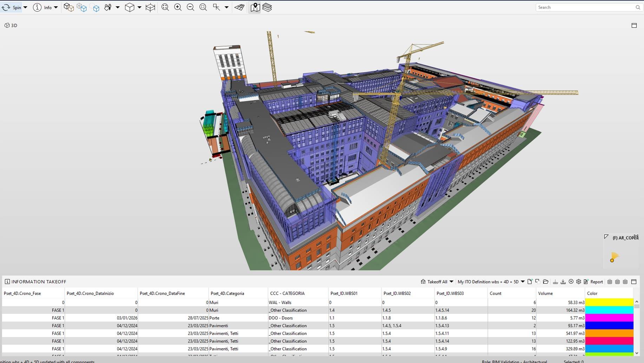This screenshot has width=644, height=363.
Task: Sort by the Volume column header
Action: point(545,293)
